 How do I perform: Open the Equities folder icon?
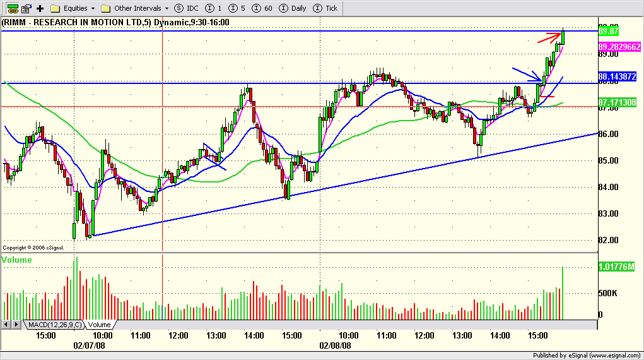pos(56,8)
